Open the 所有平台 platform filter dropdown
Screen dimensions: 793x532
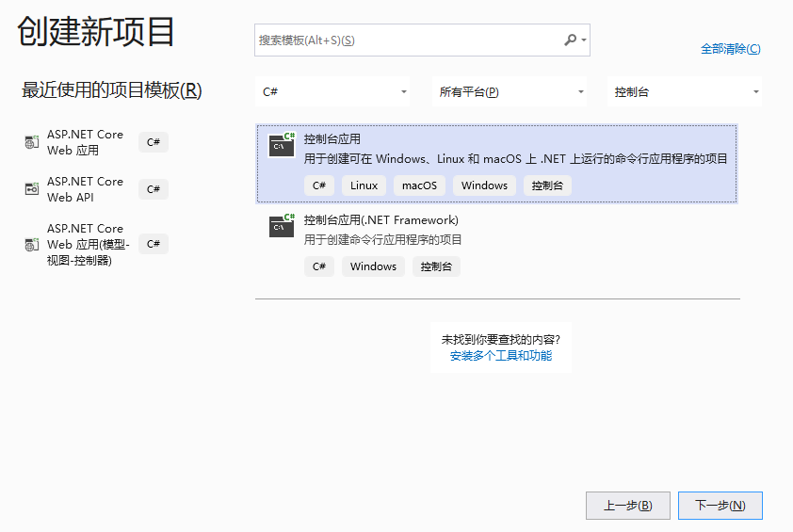(510, 92)
